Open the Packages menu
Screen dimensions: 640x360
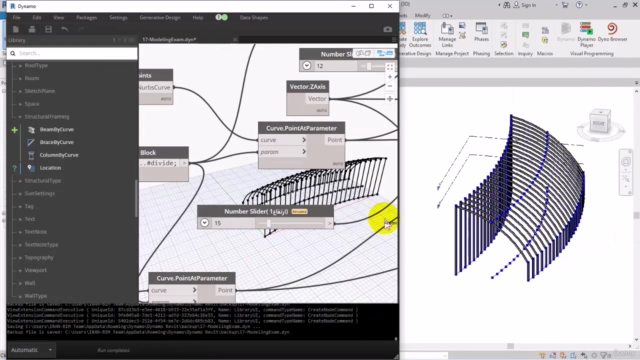coord(87,18)
